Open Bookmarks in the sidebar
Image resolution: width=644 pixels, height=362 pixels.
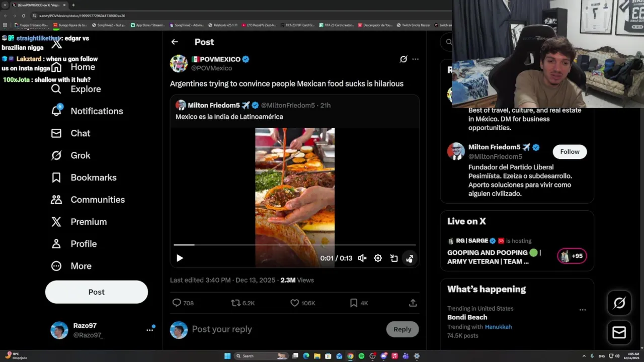pos(84,177)
